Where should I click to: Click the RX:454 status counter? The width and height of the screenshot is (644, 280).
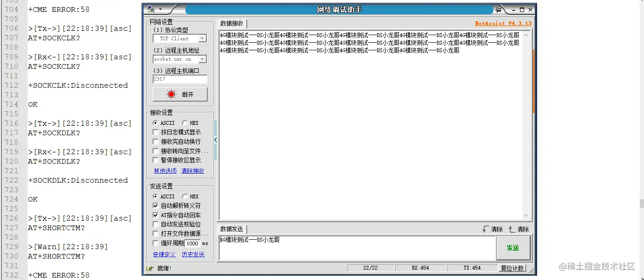[420, 268]
